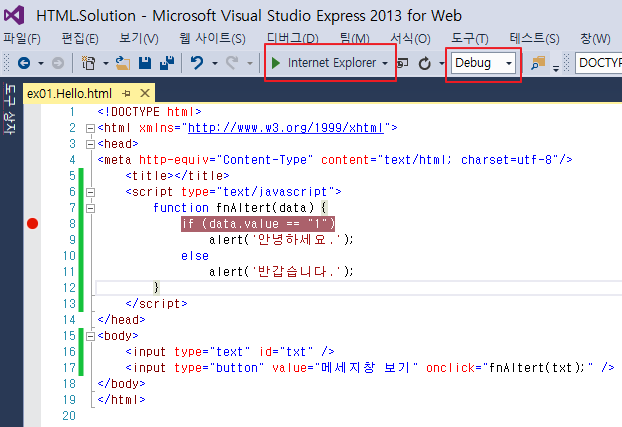Click the Refresh circular arrow icon
622x427 pixels.
(424, 63)
